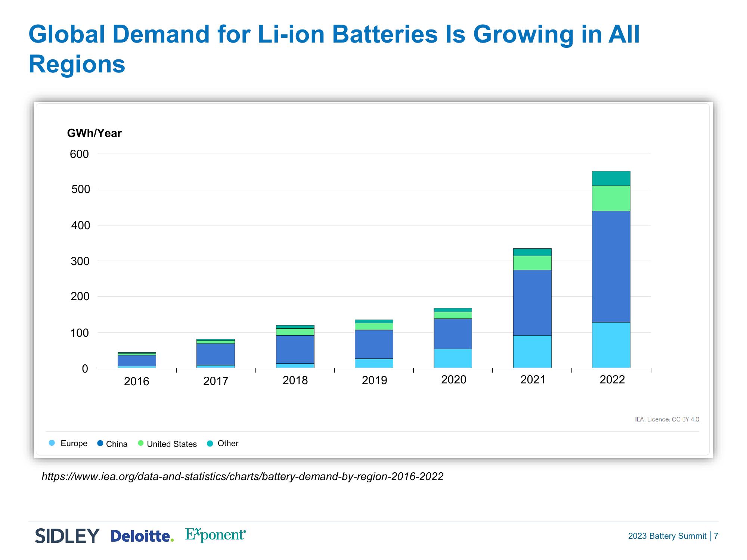Click the green United States legend dot
The image size is (747, 560).
pyautogui.click(x=141, y=443)
